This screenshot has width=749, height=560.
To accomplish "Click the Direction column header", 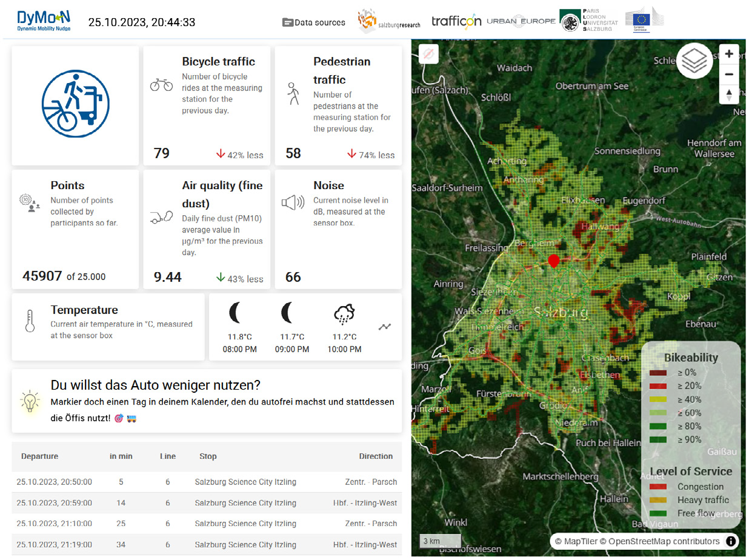I will pyautogui.click(x=376, y=456).
